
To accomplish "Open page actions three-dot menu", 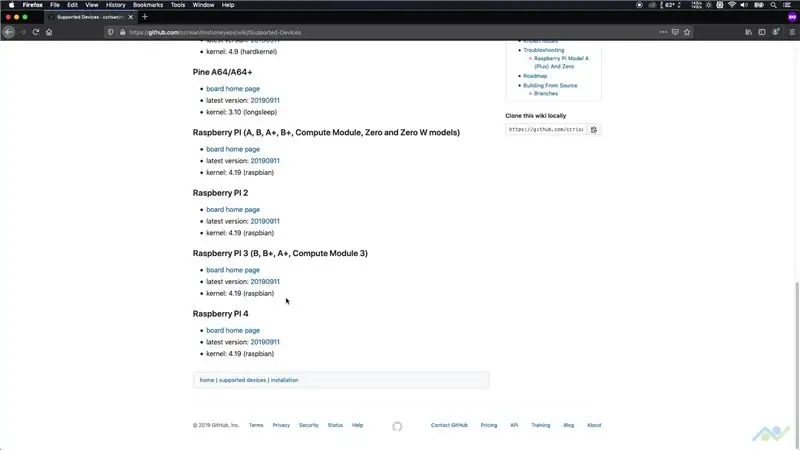I will (x=663, y=32).
